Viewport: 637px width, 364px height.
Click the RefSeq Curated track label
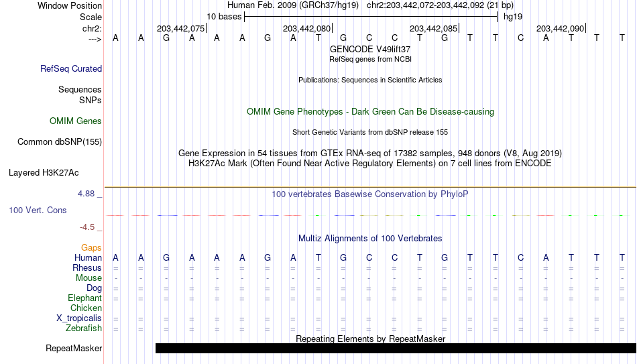click(x=70, y=68)
